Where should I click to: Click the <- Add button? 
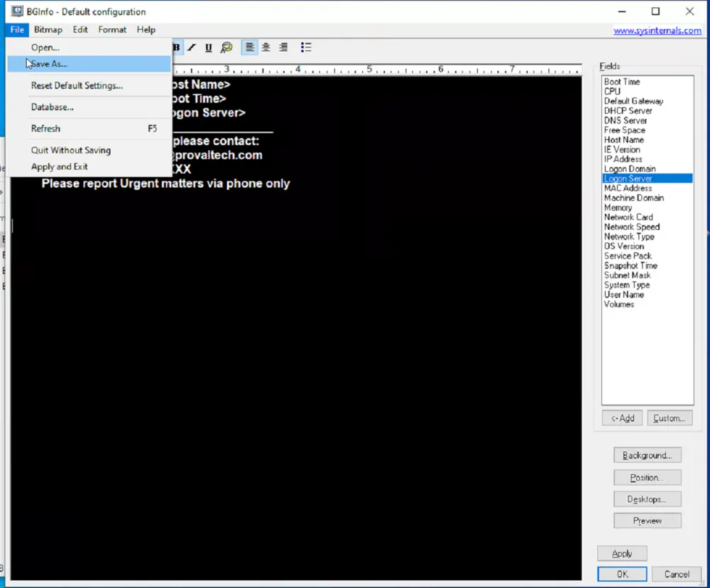[622, 418]
